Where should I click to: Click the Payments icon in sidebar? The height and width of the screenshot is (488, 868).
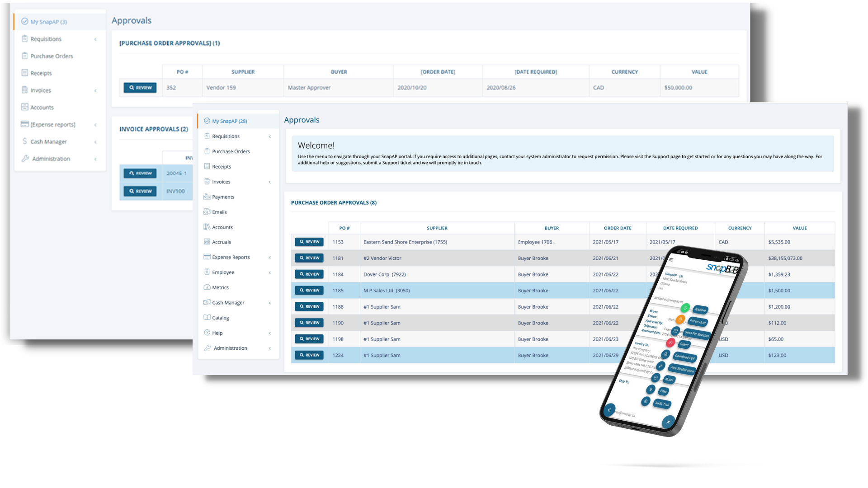(x=207, y=197)
